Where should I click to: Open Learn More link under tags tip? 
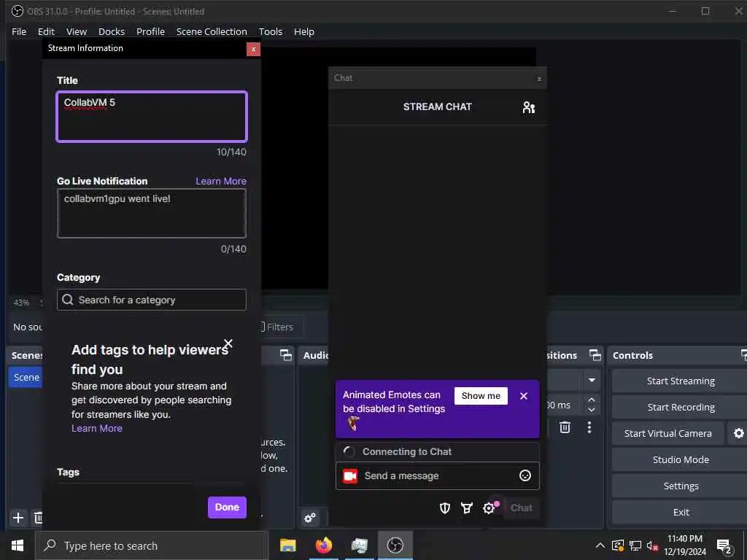(x=97, y=428)
